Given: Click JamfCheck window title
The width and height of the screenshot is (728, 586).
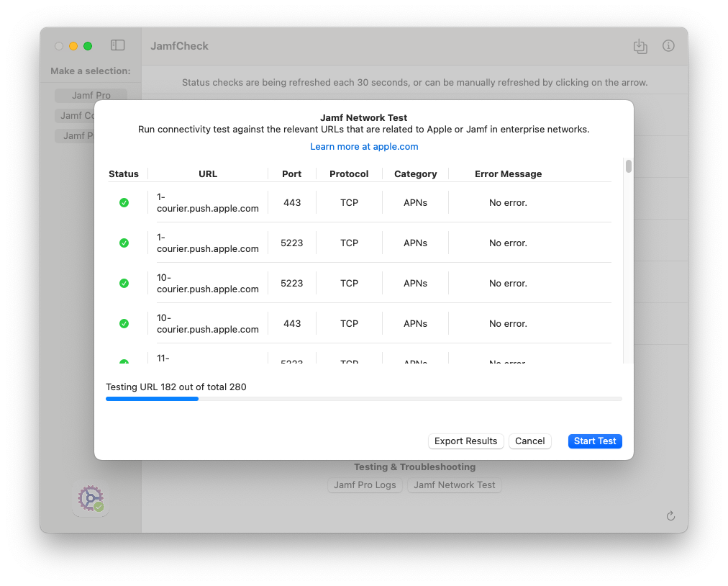Looking at the screenshot, I should 179,46.
